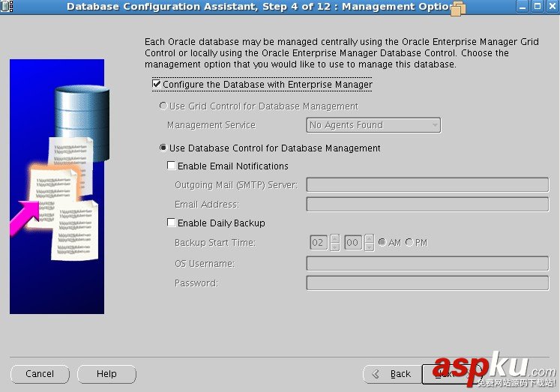
Task: Click the OS Username input field
Action: pos(427,264)
